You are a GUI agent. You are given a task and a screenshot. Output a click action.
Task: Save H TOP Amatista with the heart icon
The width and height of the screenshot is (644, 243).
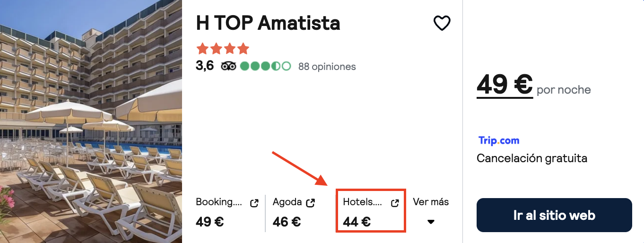point(442,23)
